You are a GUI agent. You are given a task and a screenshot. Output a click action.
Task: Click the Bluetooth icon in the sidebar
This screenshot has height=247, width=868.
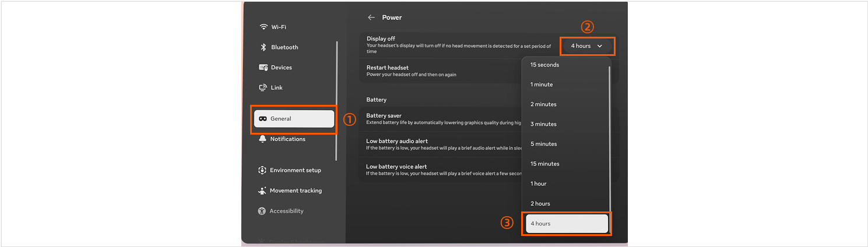pyautogui.click(x=263, y=48)
